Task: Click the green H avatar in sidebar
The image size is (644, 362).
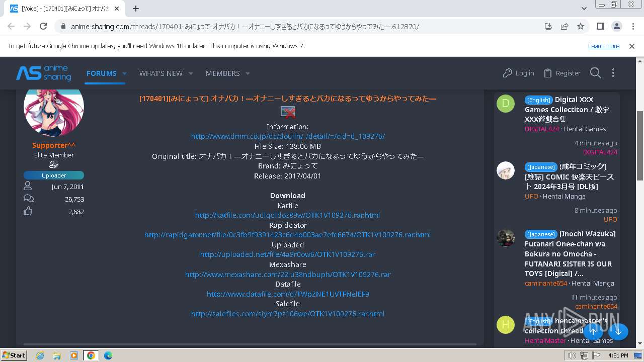Action: click(506, 325)
